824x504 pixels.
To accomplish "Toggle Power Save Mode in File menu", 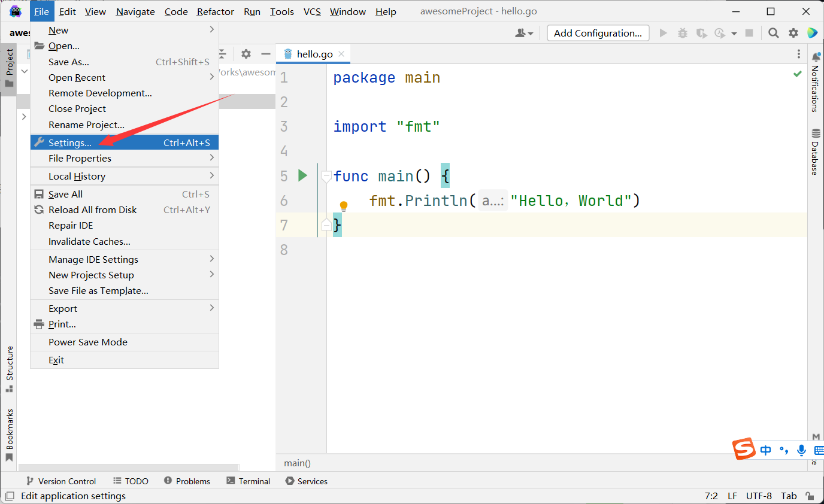I will pos(88,342).
